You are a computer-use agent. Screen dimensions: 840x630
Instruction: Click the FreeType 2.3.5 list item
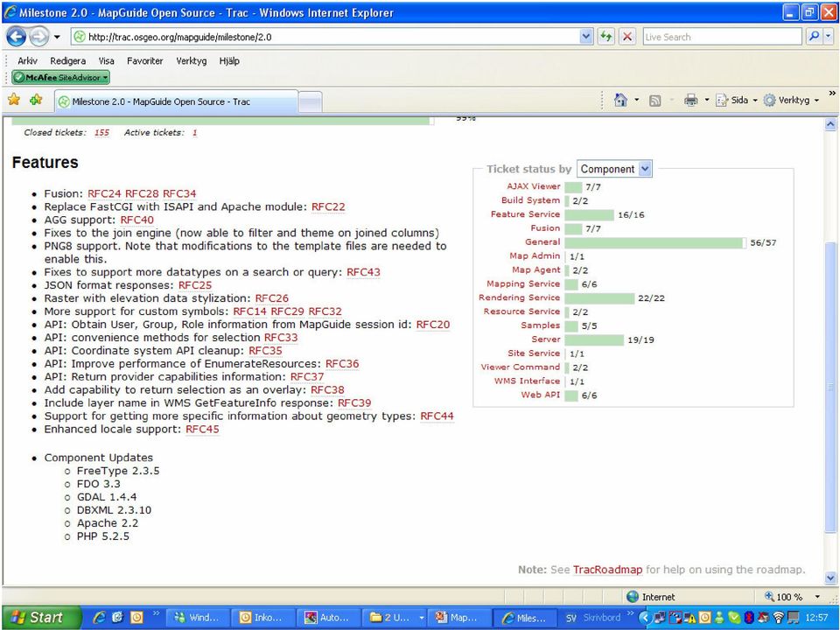pyautogui.click(x=118, y=471)
